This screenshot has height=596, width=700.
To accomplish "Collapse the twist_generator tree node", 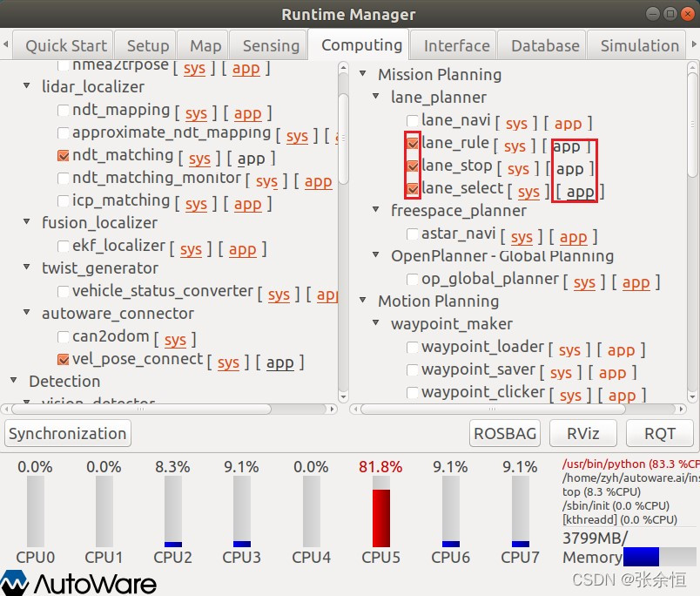I will (27, 267).
